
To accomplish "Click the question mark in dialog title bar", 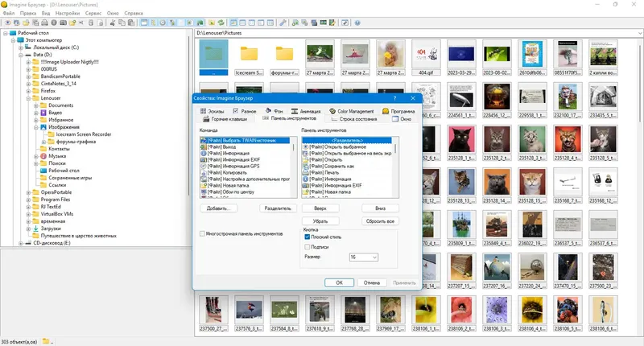I will point(394,98).
